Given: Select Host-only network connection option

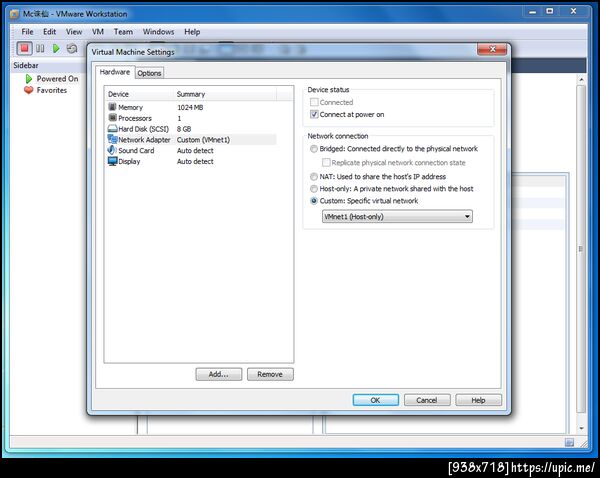Looking at the screenshot, I should click(x=314, y=189).
